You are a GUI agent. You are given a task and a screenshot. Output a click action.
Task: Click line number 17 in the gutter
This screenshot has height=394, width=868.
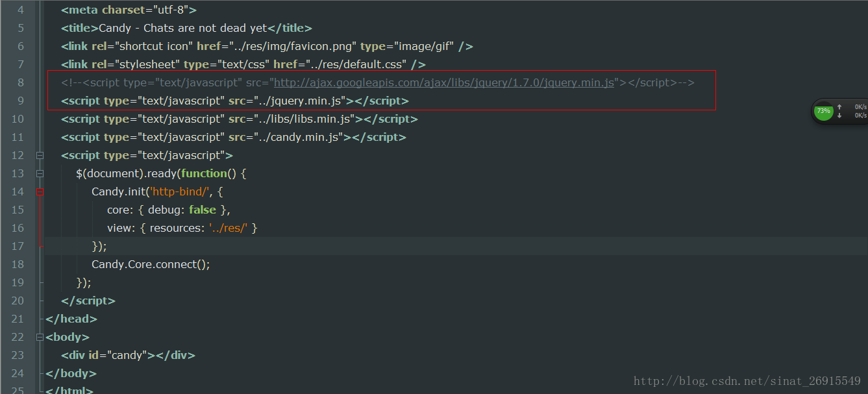[x=18, y=246]
